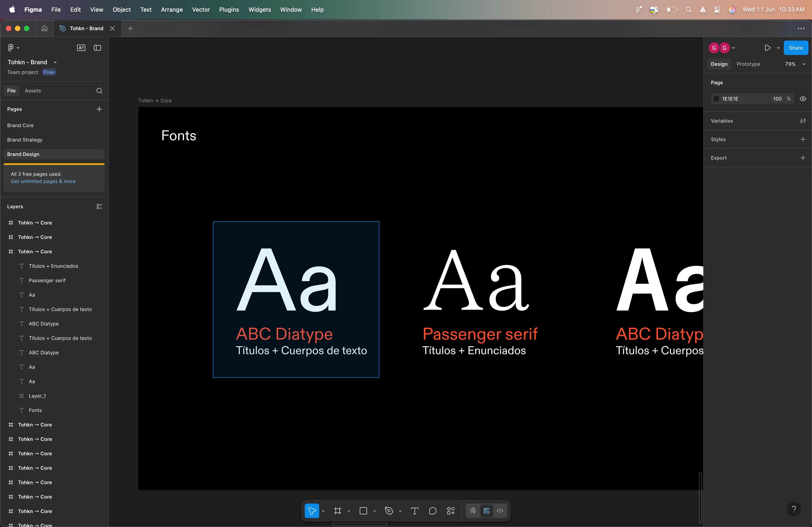Viewport: 812px width, 527px height.
Task: Select the Text tool
Action: [415, 511]
